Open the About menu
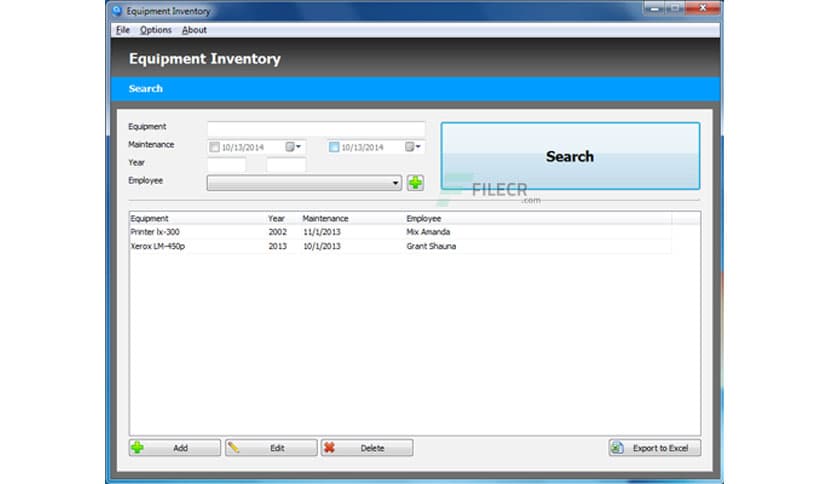The image size is (836, 484). pyautogui.click(x=194, y=30)
